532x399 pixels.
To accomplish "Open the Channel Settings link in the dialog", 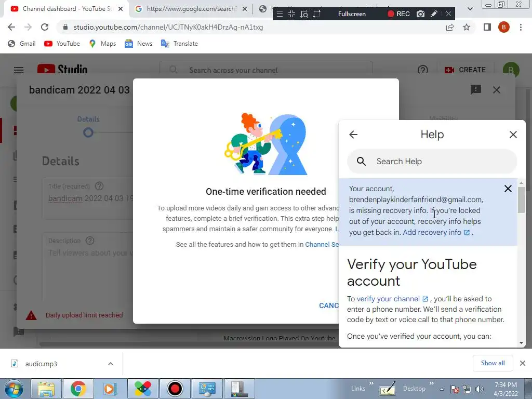I will [x=322, y=244].
